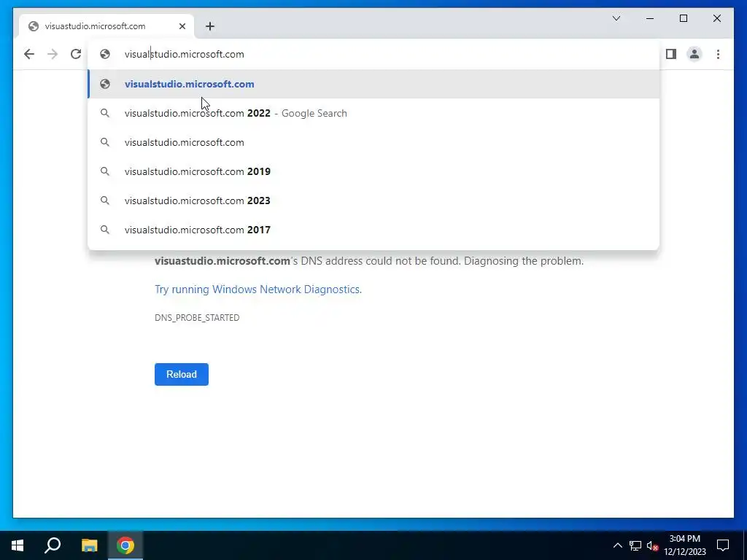
Task: Go back using the browser back arrow
Action: point(29,54)
